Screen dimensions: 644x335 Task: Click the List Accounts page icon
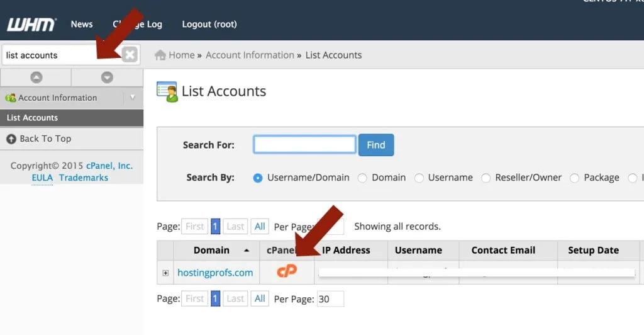point(167,92)
